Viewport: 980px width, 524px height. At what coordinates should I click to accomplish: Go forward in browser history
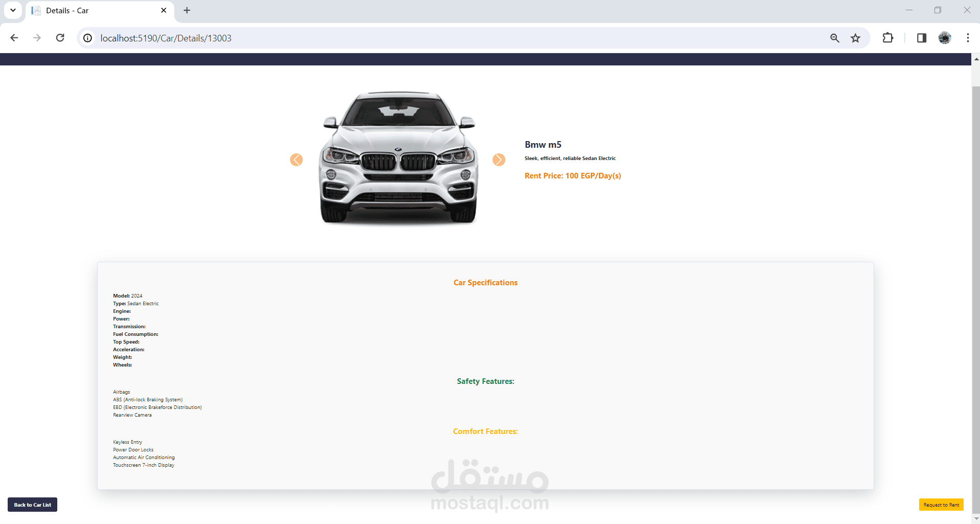(x=37, y=38)
